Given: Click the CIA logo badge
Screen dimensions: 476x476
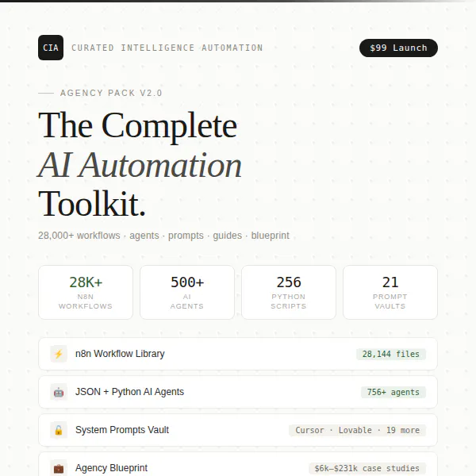Looking at the screenshot, I should tap(51, 48).
